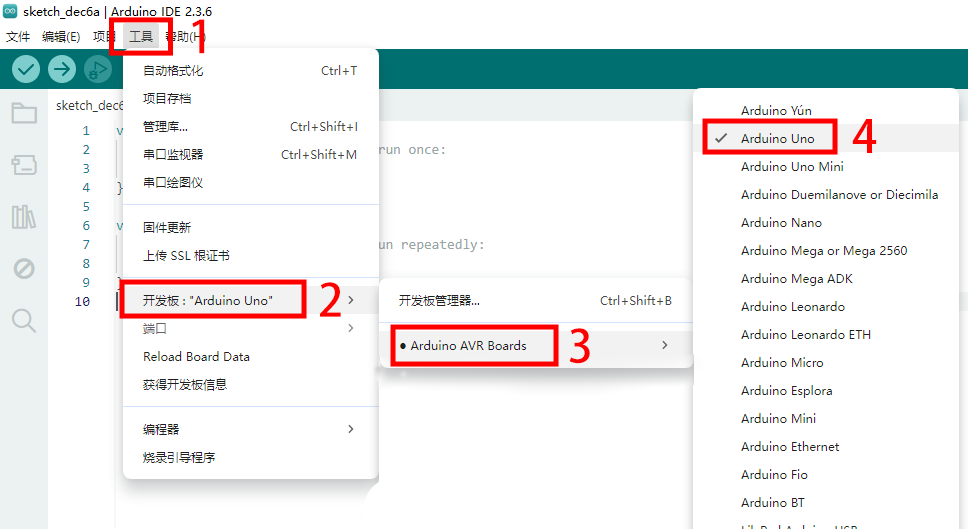Select 固件更新 menu entry
Screen dimensions: 968x529
pyautogui.click(x=251, y=227)
